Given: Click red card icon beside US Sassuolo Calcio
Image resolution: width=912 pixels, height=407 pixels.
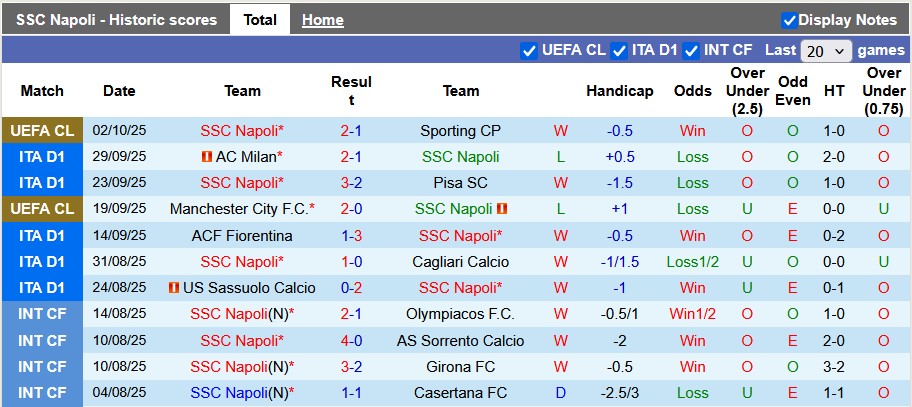Looking at the screenshot, I should click(174, 288).
